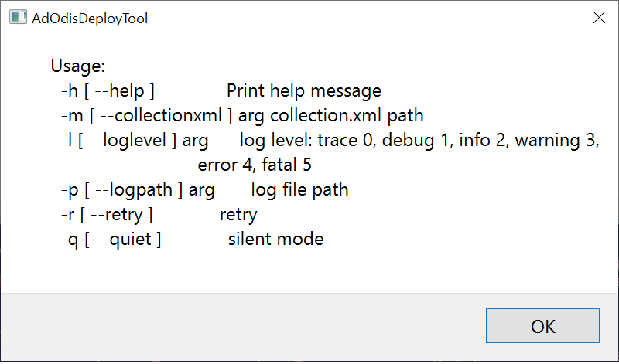Viewport: 619px width, 364px height.
Task: Click the AdOdisDeployTool window title text
Action: (x=90, y=19)
